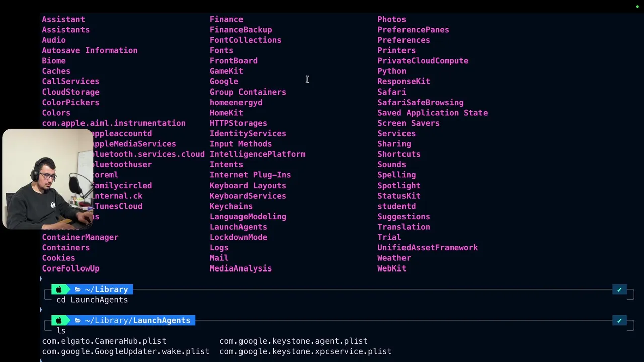Click the checkmark status badge beside ~/Library prompt
Viewport: 644px width, 362px height.
pyautogui.click(x=619, y=289)
